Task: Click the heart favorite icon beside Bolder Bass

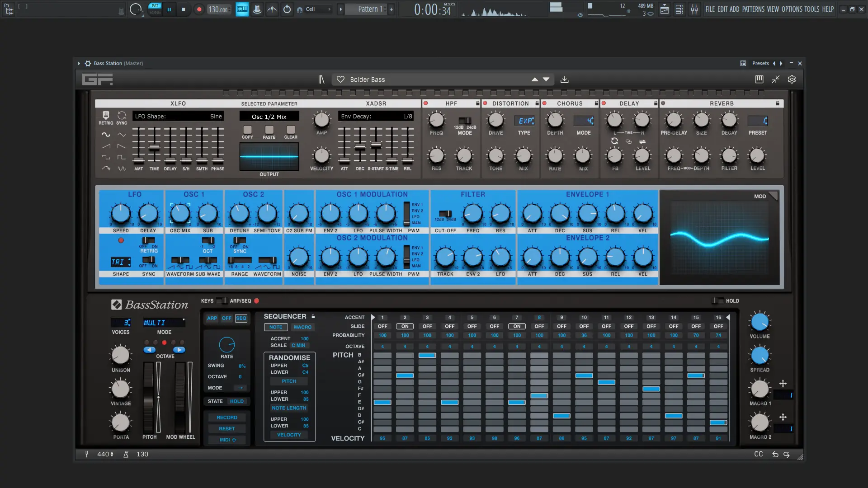Action: coord(341,80)
